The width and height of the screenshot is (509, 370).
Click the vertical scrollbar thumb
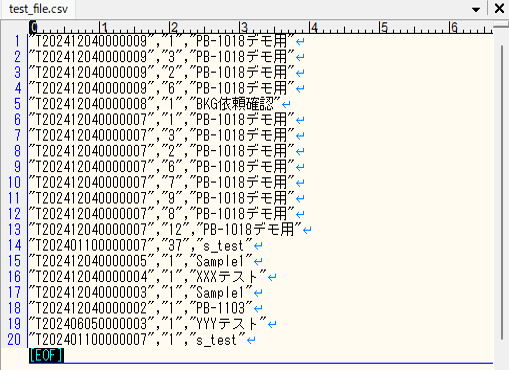click(502, 192)
